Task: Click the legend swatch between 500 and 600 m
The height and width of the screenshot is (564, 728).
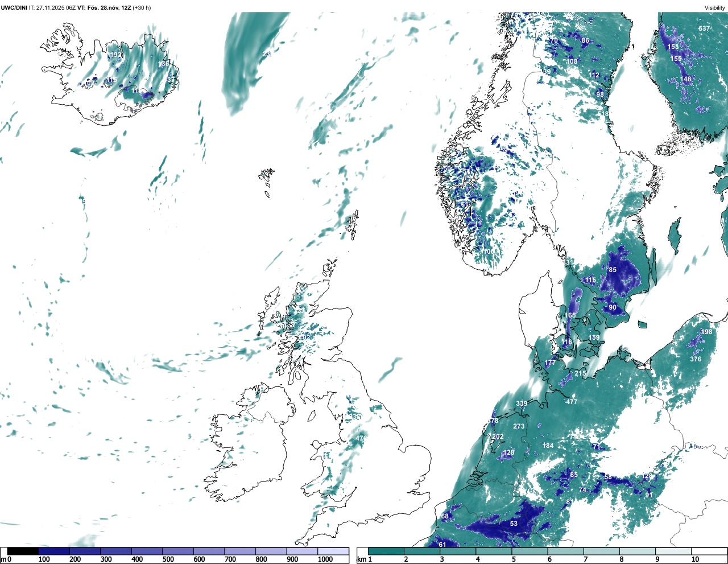Action: point(178,551)
